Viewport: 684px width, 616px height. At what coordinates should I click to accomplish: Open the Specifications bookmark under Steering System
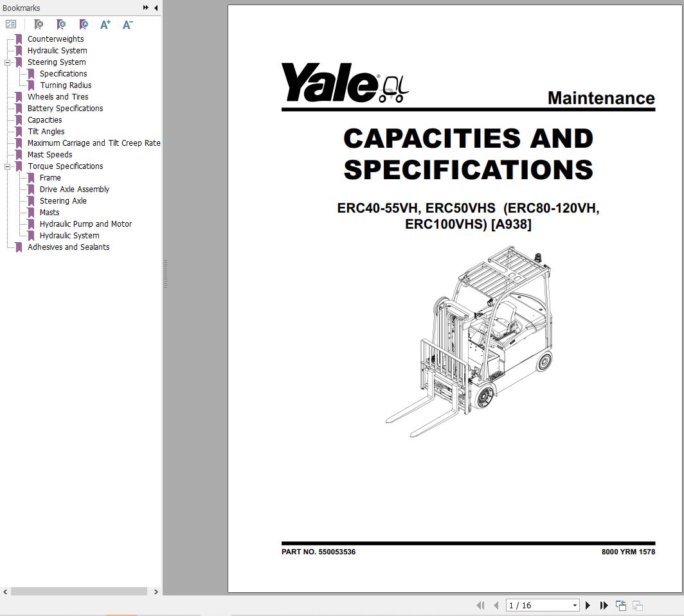pyautogui.click(x=63, y=74)
